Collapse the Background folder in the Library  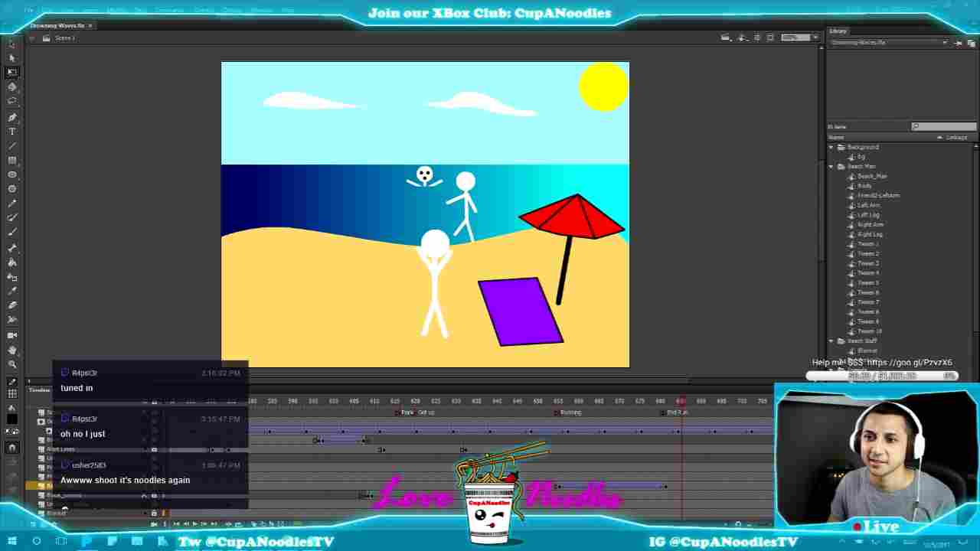[831, 147]
